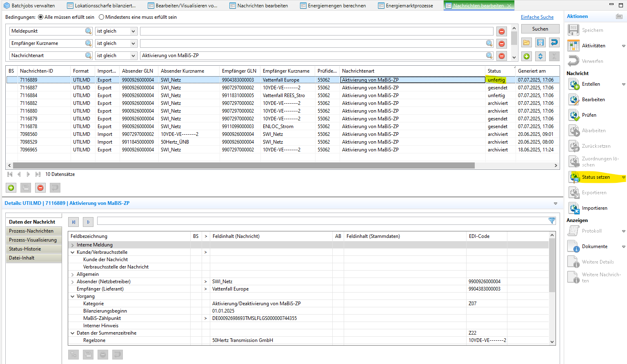Click the Dokumente icon under Anzeigen

pos(574,247)
